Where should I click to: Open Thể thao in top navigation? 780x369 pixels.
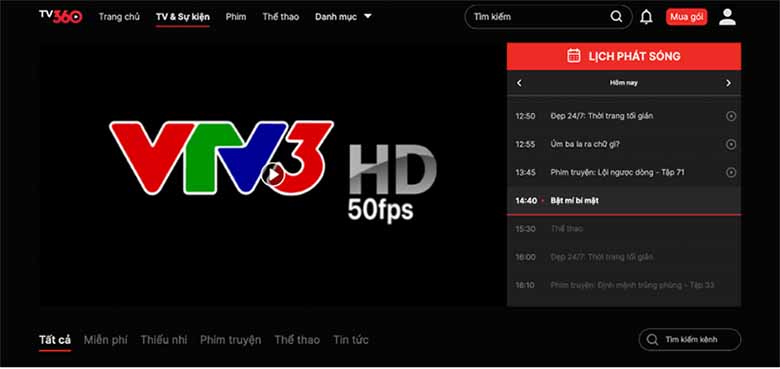[281, 16]
